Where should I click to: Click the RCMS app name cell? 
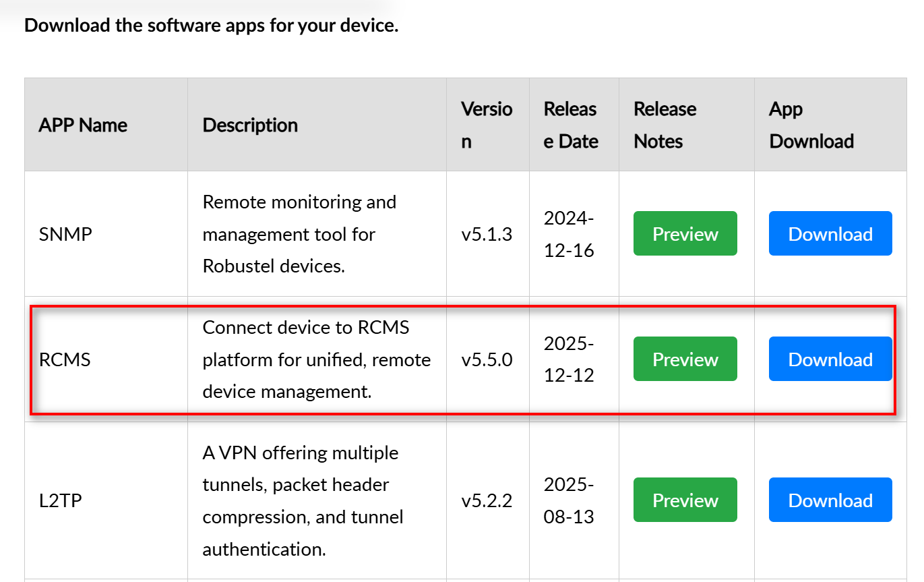click(x=65, y=360)
